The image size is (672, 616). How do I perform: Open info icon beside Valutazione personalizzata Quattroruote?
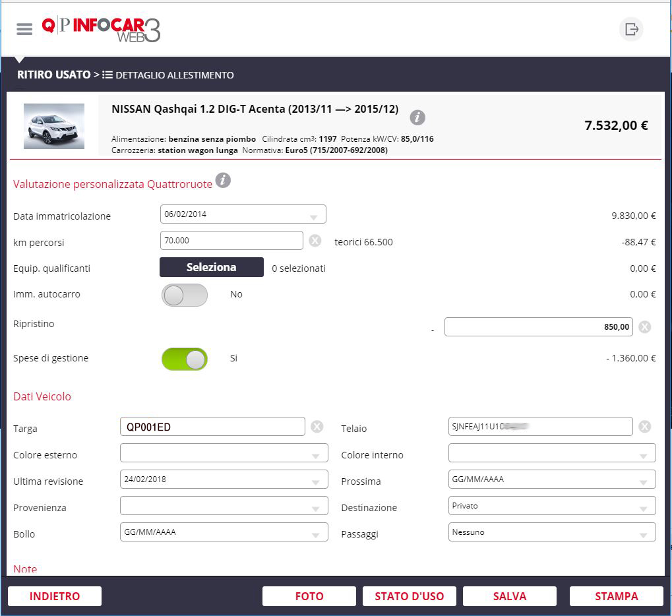(223, 181)
